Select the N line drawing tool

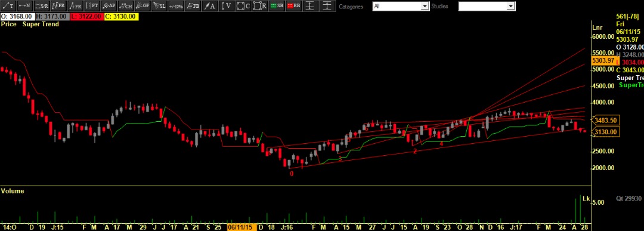[25, 6]
